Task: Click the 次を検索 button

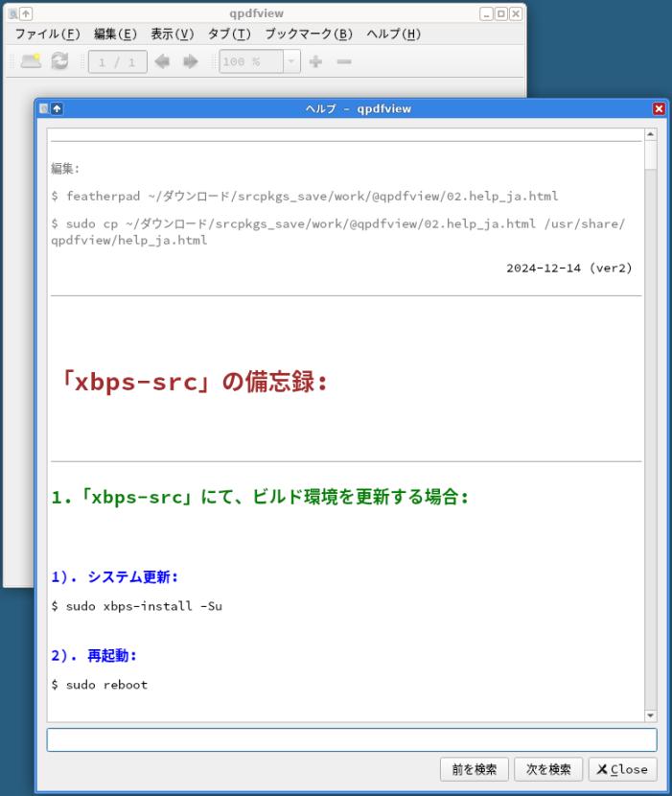Action: tap(548, 769)
